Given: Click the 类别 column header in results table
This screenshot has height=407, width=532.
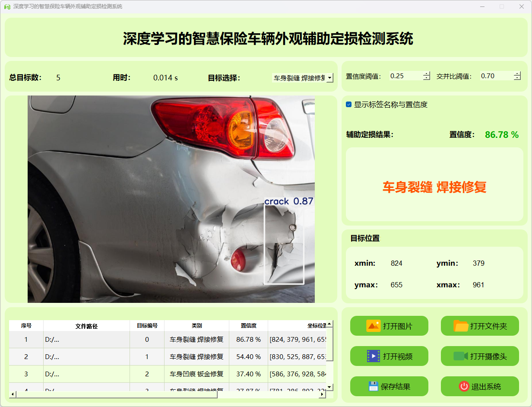Looking at the screenshot, I should (x=196, y=326).
